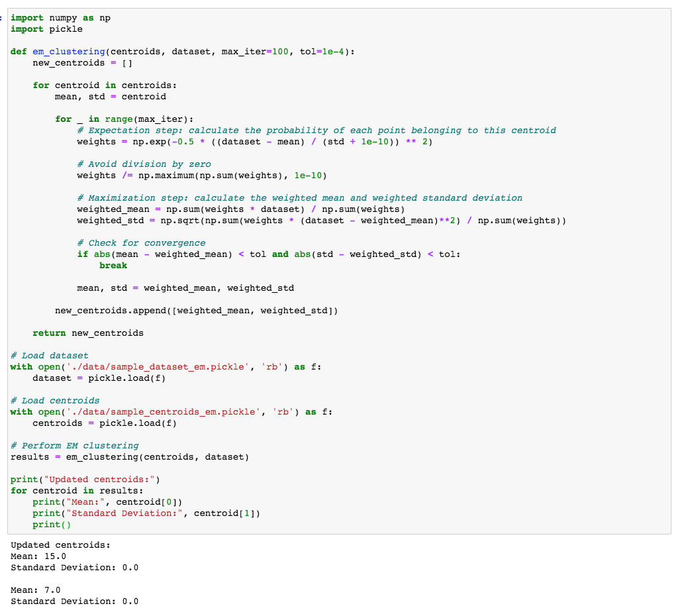The height and width of the screenshot is (616, 682).
Task: Click the 'Mean: 7.0' output line
Action: [36, 591]
